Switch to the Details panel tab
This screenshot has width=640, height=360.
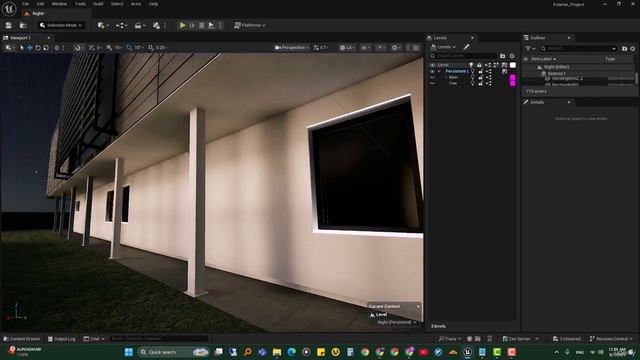(537, 102)
